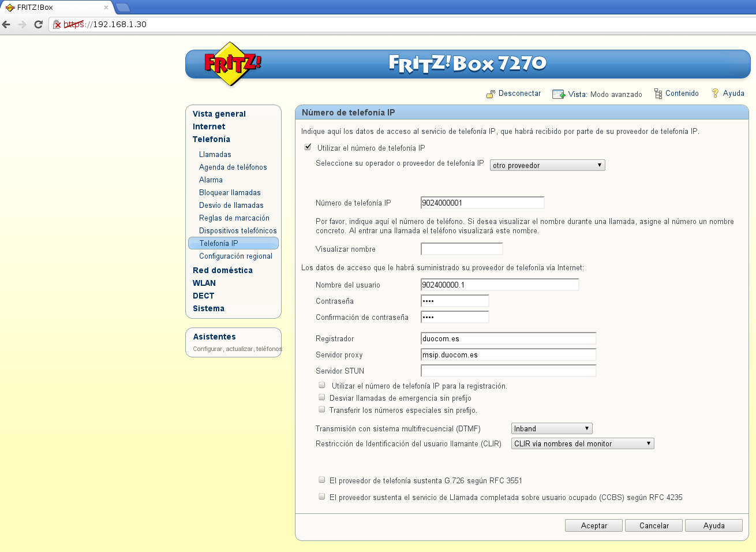
Task: Click the 'Visualizar nombre' input field
Action: (x=462, y=249)
